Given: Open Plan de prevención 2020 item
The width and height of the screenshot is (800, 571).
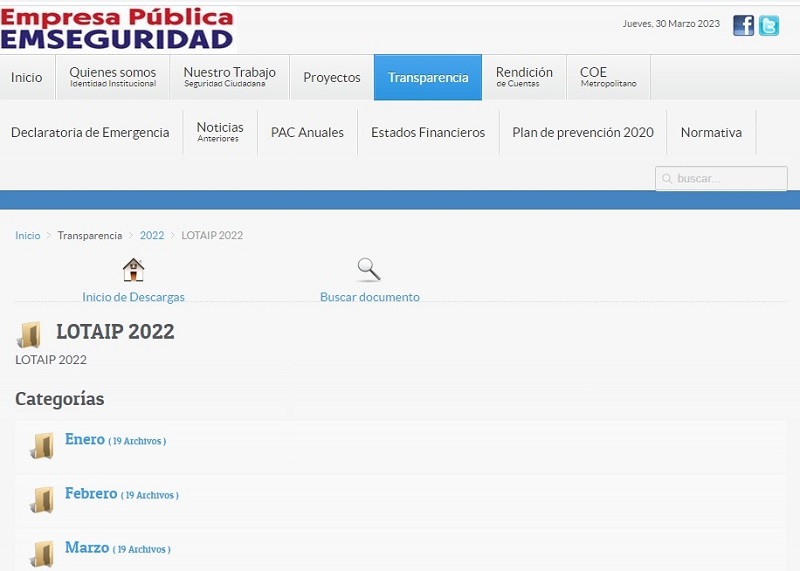Looking at the screenshot, I should 583,133.
